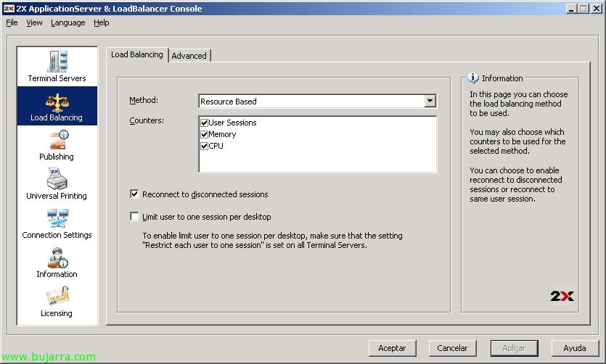Click the Counters label
The height and width of the screenshot is (364, 606).
pyautogui.click(x=147, y=120)
